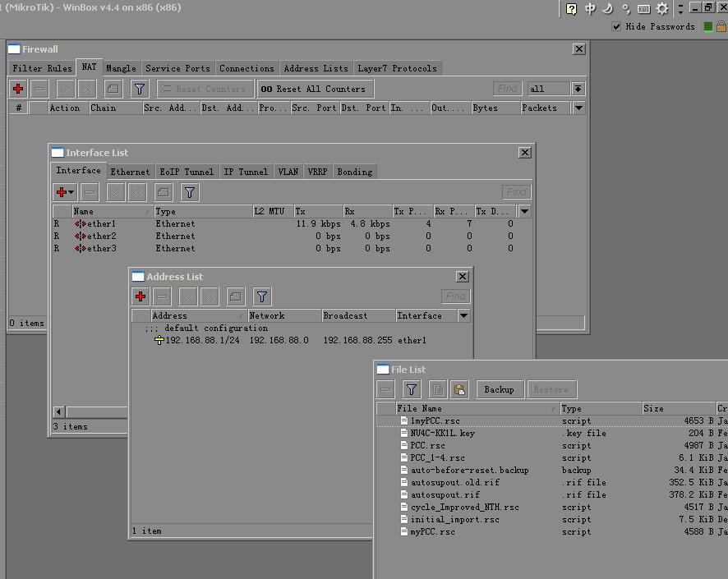This screenshot has width=728, height=579.
Task: Open the filter funnel in File List
Action: click(412, 390)
